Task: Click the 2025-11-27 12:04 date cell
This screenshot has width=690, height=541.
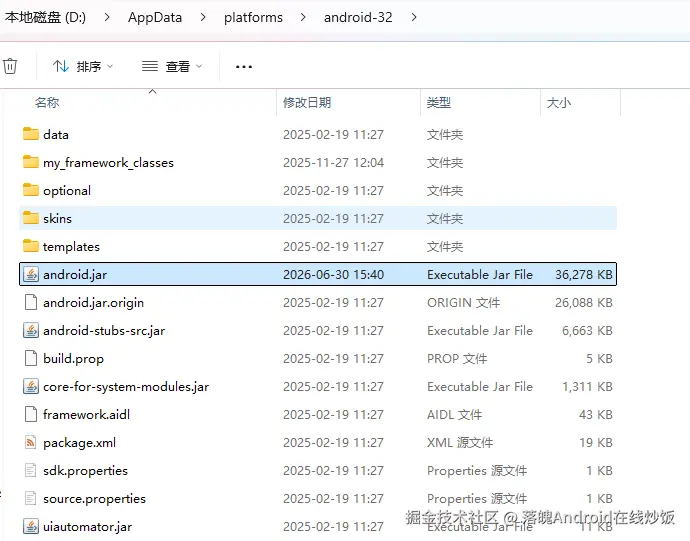Action: tap(334, 163)
